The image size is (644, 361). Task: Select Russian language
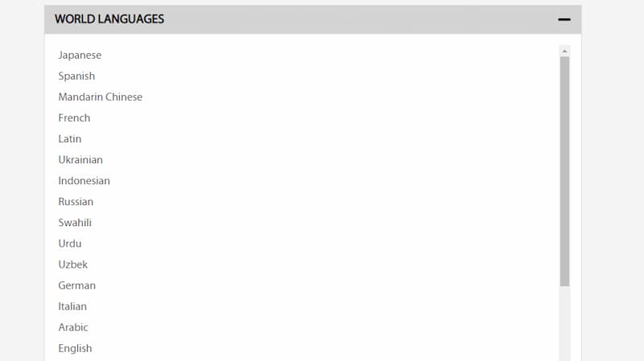pos(76,202)
